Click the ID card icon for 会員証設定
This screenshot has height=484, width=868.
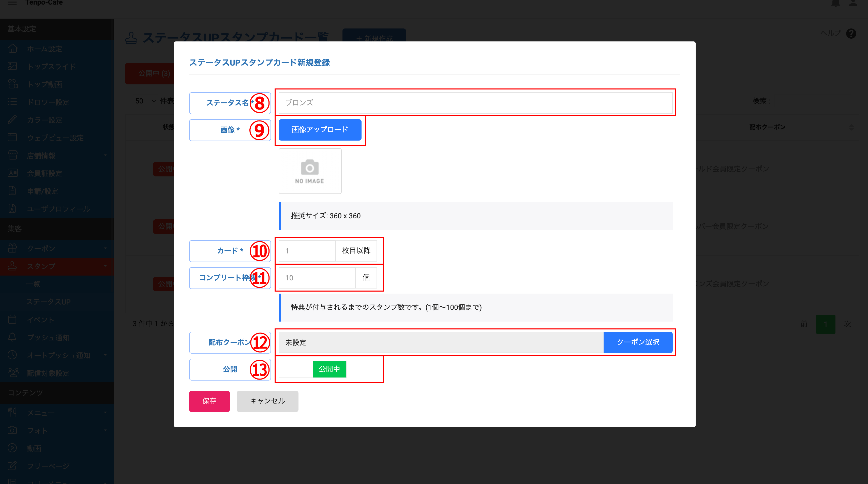click(x=12, y=173)
